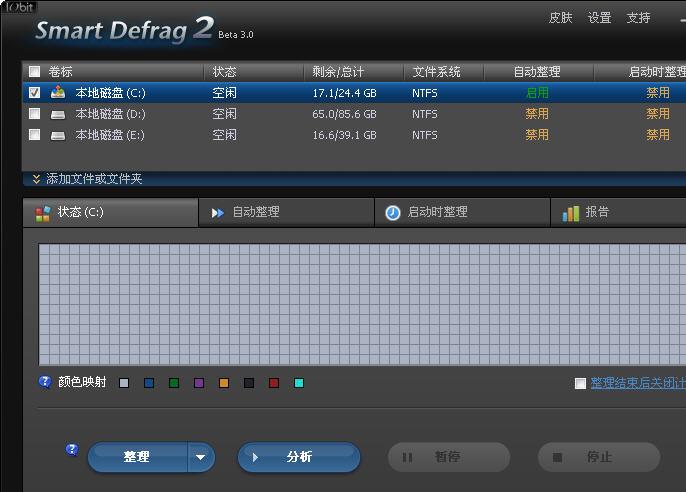Open the 设置 menu
This screenshot has height=492, width=686.
599,18
